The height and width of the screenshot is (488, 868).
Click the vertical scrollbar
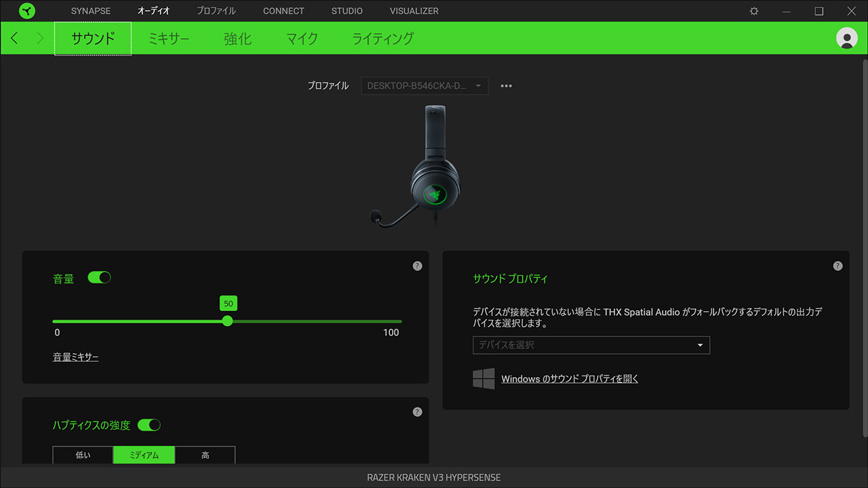click(864, 247)
